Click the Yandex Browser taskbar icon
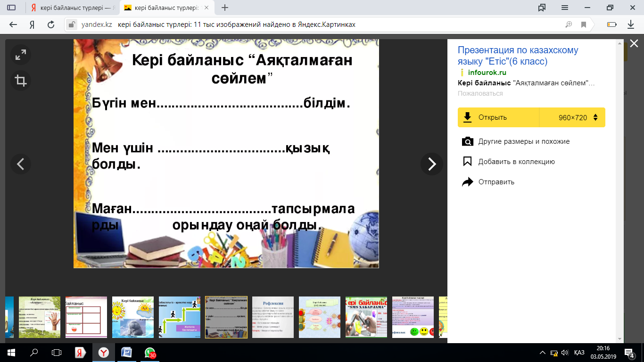 click(x=103, y=352)
